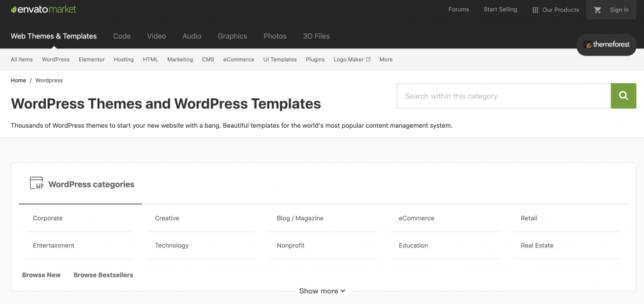Open the Creative category
Viewport: 644px width, 304px height.
coord(167,218)
